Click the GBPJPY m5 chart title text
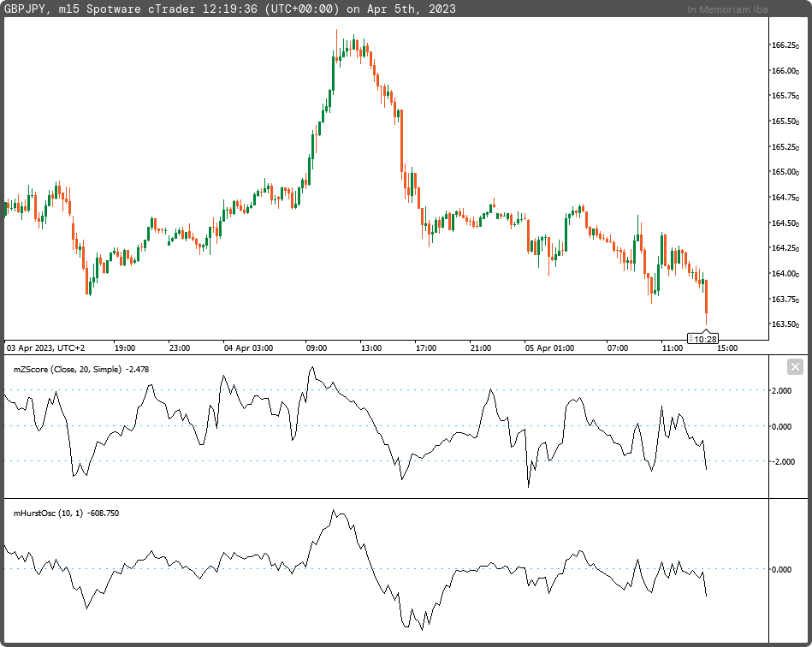 point(229,9)
